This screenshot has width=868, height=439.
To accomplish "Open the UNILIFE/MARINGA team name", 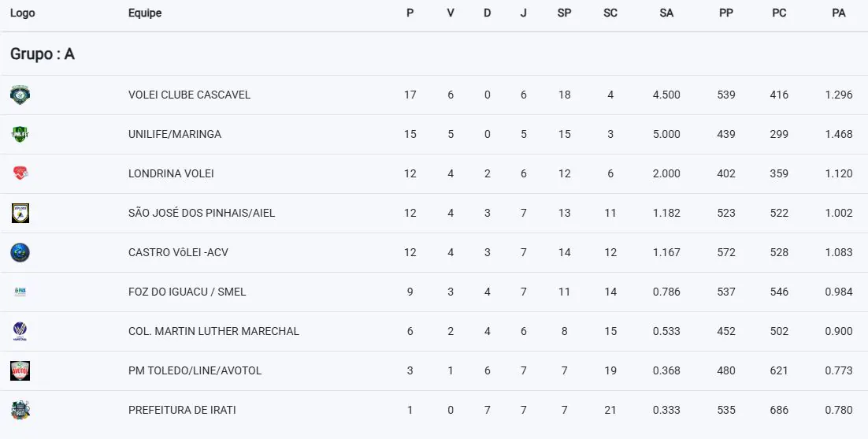I will (175, 135).
